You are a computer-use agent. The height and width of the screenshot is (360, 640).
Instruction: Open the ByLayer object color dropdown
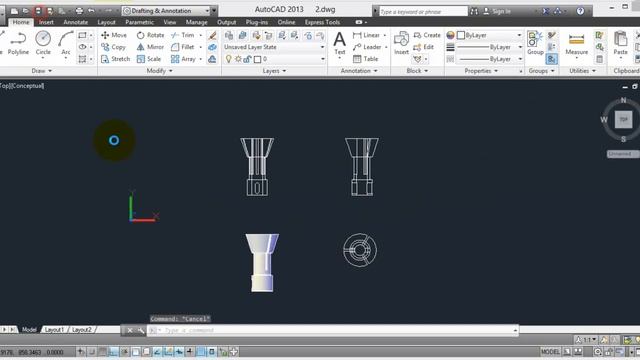[x=489, y=35]
